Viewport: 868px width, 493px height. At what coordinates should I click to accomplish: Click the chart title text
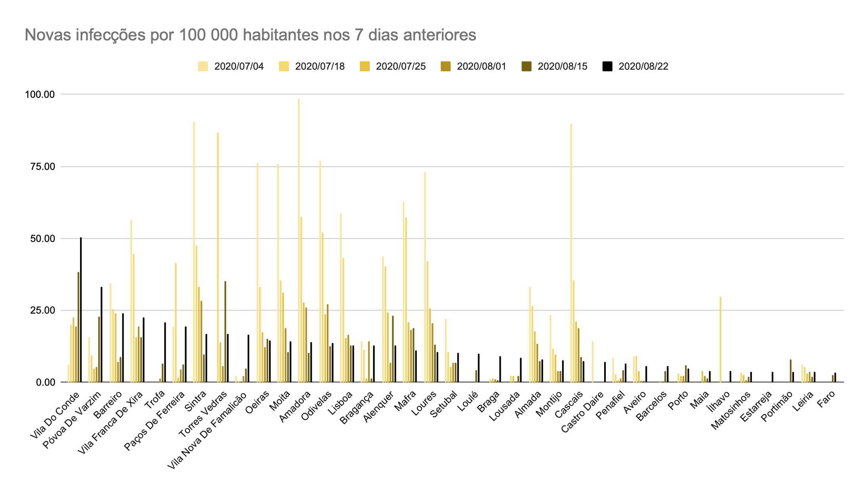pos(250,35)
